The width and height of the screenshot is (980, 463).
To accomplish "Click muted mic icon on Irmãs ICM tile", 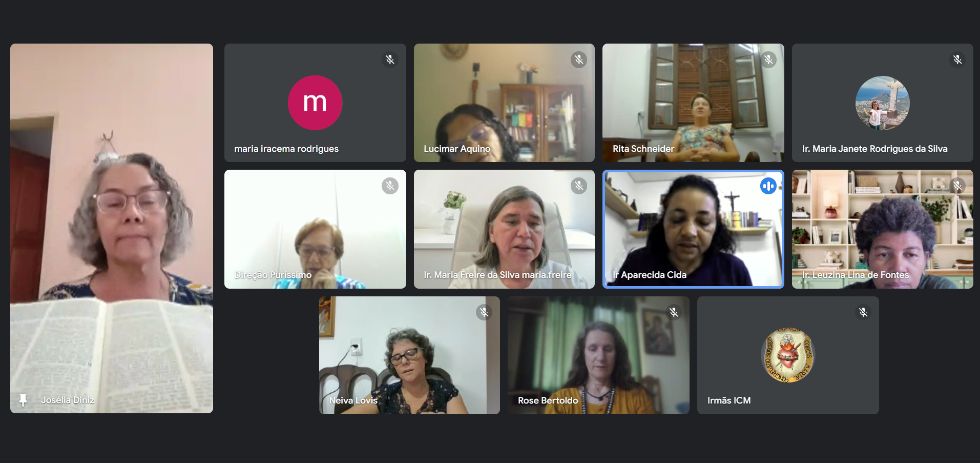I will tap(863, 312).
